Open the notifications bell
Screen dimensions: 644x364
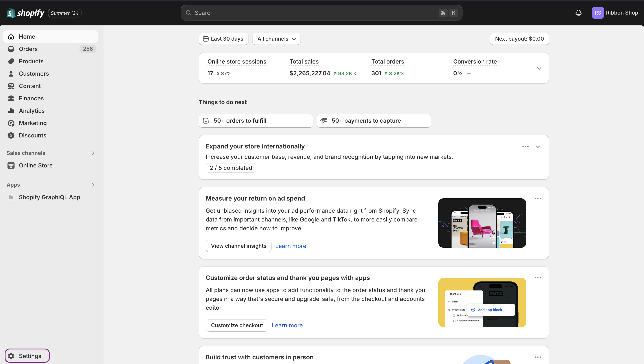point(579,13)
